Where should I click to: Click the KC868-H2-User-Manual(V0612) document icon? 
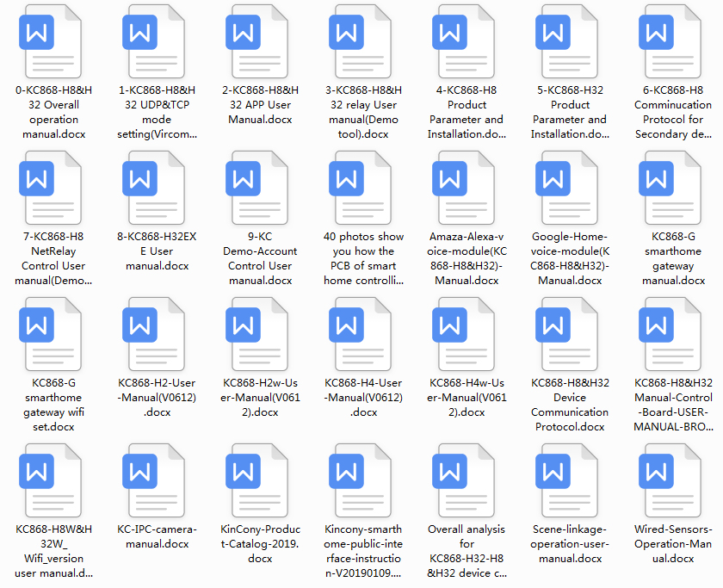pos(157,333)
